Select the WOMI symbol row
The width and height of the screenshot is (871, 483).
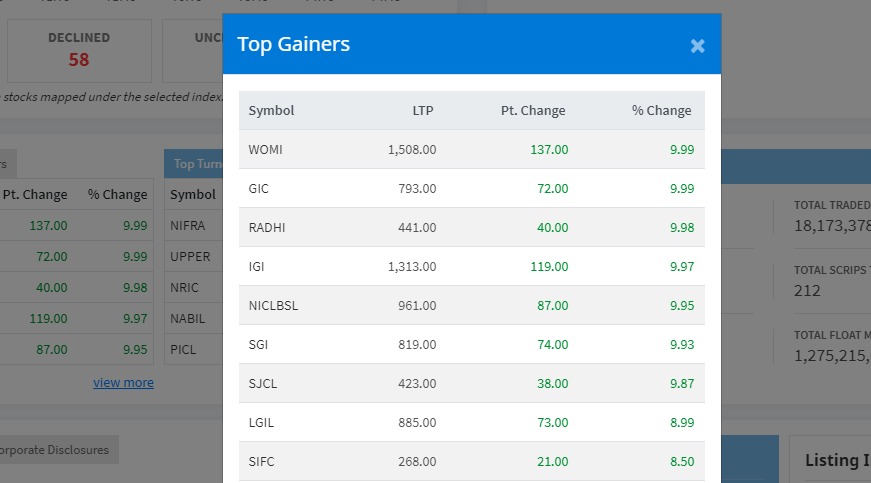point(472,149)
